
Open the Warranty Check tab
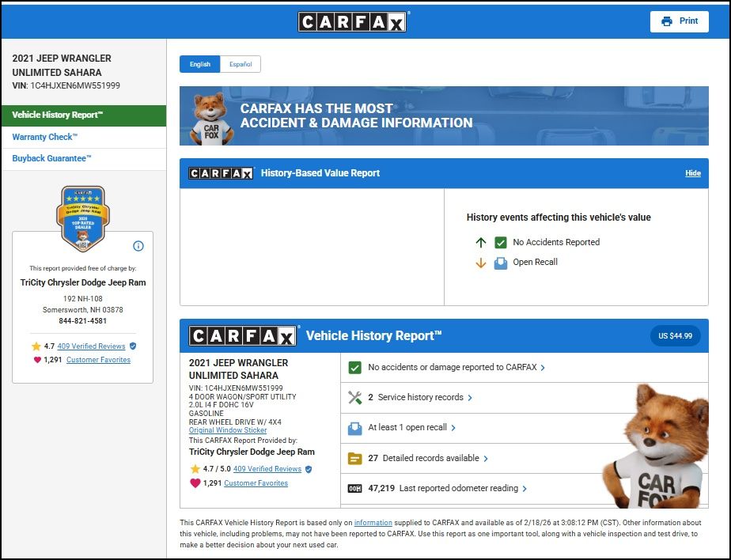pyautogui.click(x=45, y=137)
